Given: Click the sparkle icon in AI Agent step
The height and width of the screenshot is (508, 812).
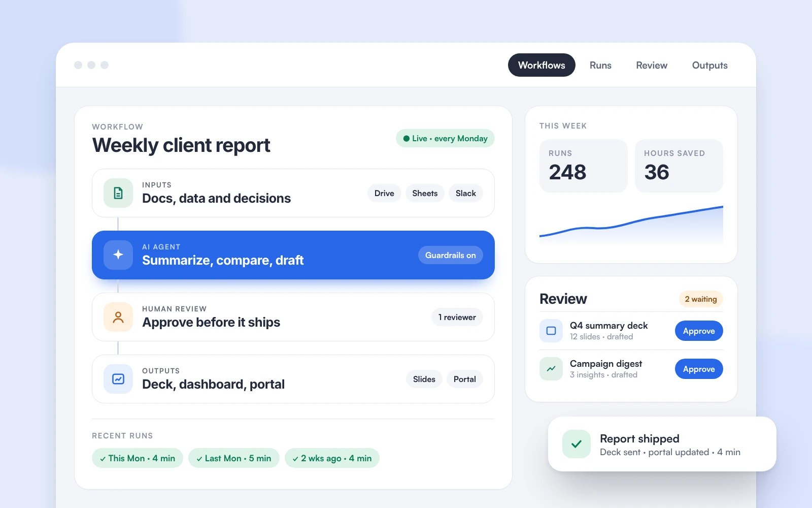Looking at the screenshot, I should tap(118, 255).
